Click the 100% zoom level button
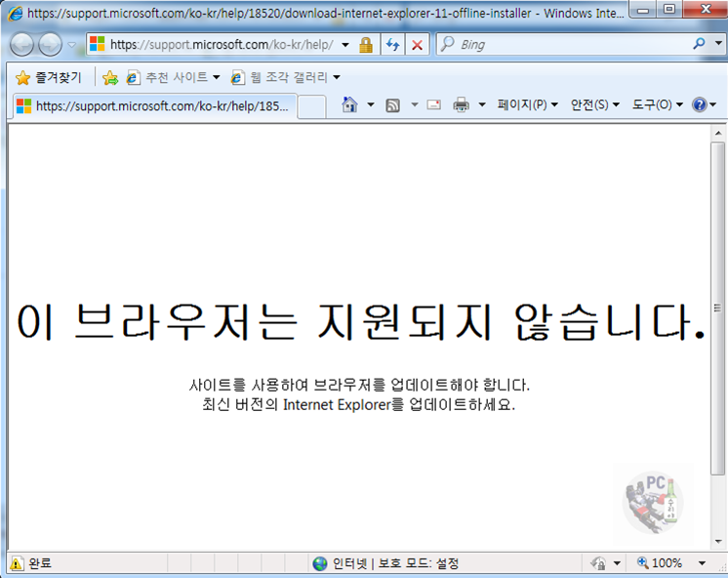Viewport: 728px width, 578px height. click(x=660, y=563)
